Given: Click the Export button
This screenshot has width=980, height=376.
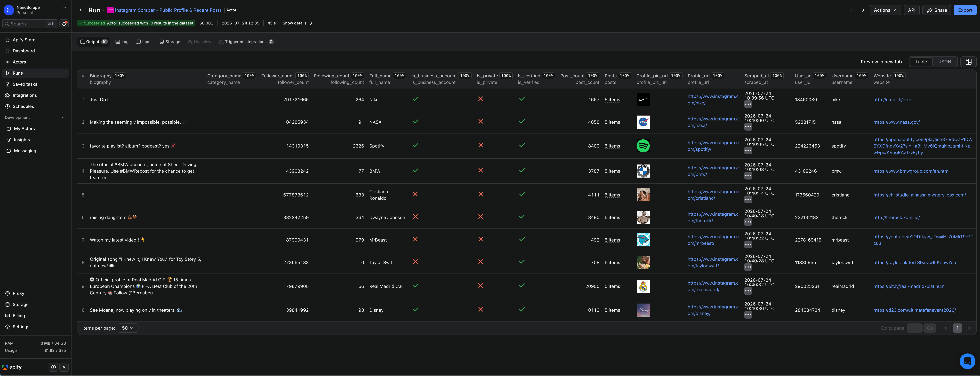Looking at the screenshot, I should (x=965, y=10).
